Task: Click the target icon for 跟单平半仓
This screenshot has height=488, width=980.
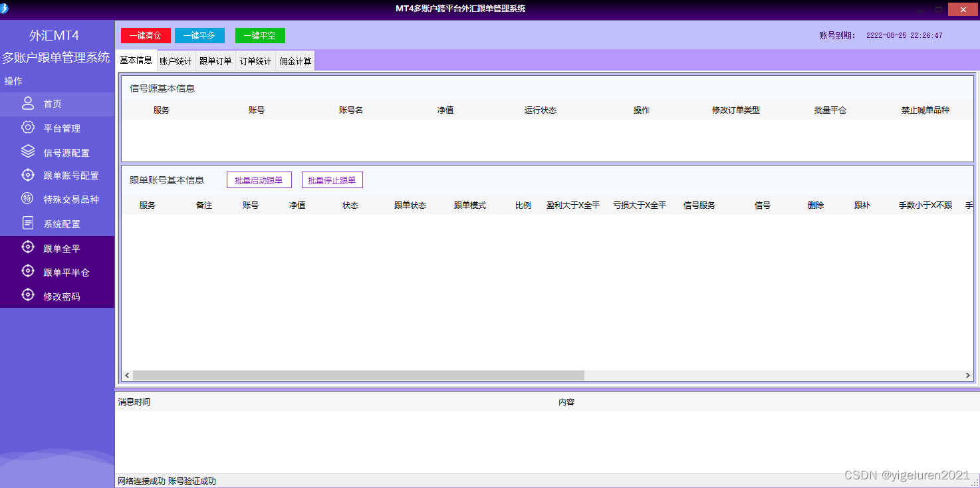Action: coord(28,271)
